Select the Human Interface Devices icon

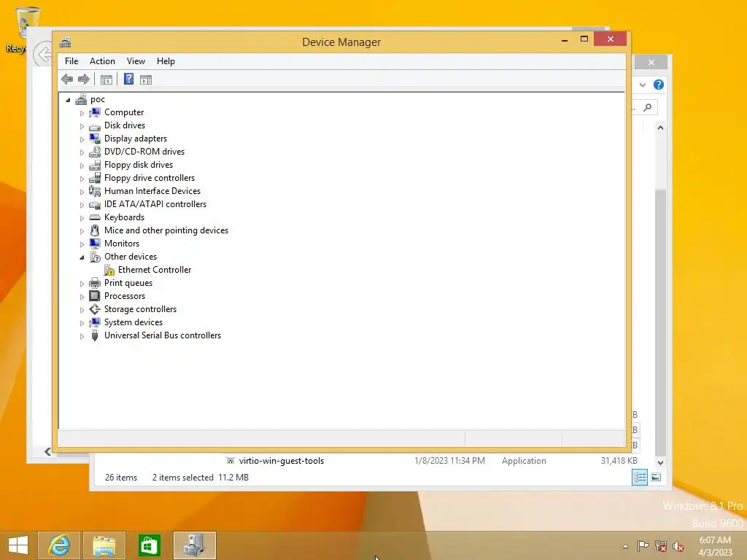(x=95, y=191)
